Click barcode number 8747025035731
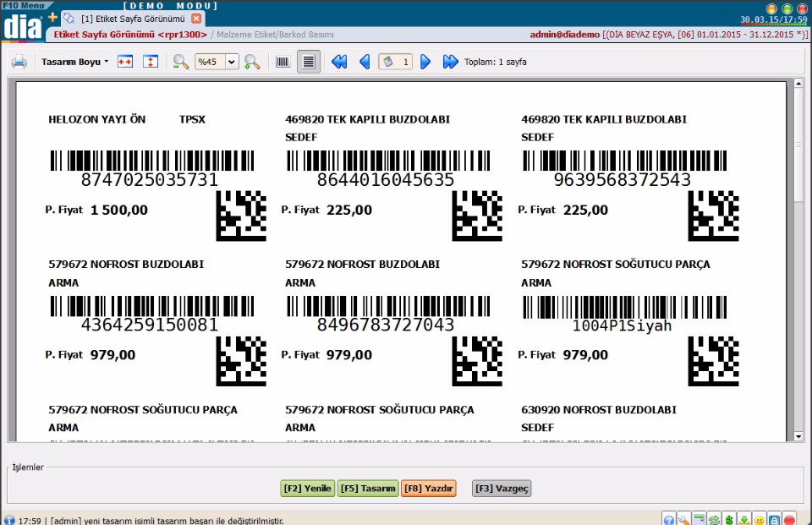 pyautogui.click(x=149, y=180)
